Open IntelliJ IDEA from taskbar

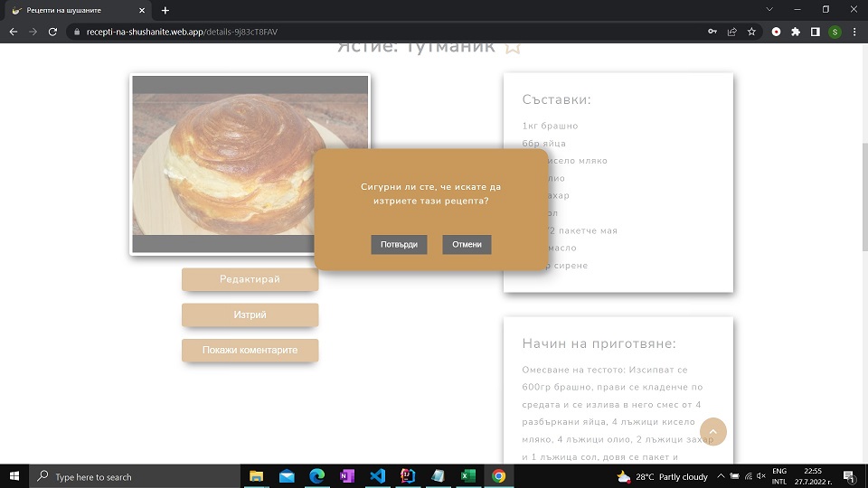[408, 476]
